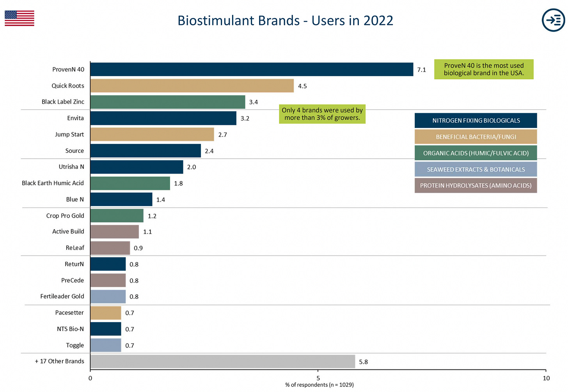
Task: Select the ORGANIC ACIDS (HUMIC/FULVIC ACID) legend swatch
Action: click(x=476, y=153)
